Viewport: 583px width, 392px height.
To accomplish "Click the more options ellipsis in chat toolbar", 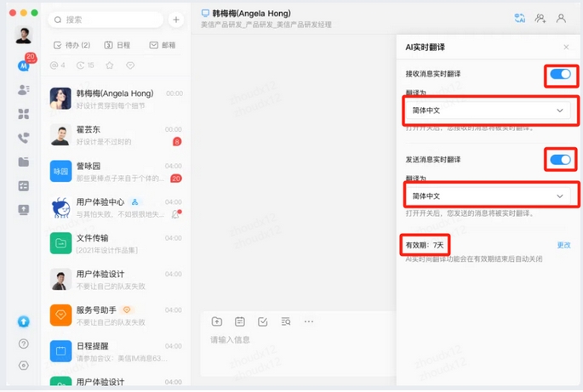I will (309, 321).
